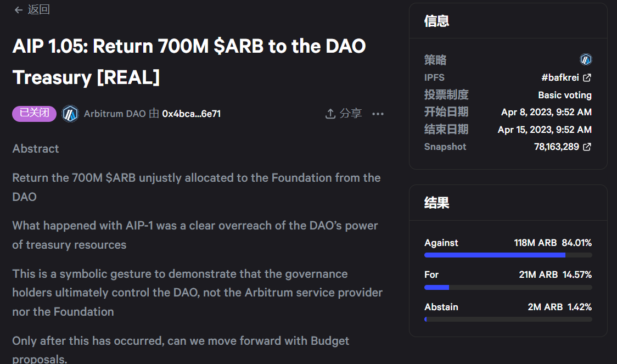Click the Against vote progress bar
617x364 pixels.
click(x=508, y=255)
